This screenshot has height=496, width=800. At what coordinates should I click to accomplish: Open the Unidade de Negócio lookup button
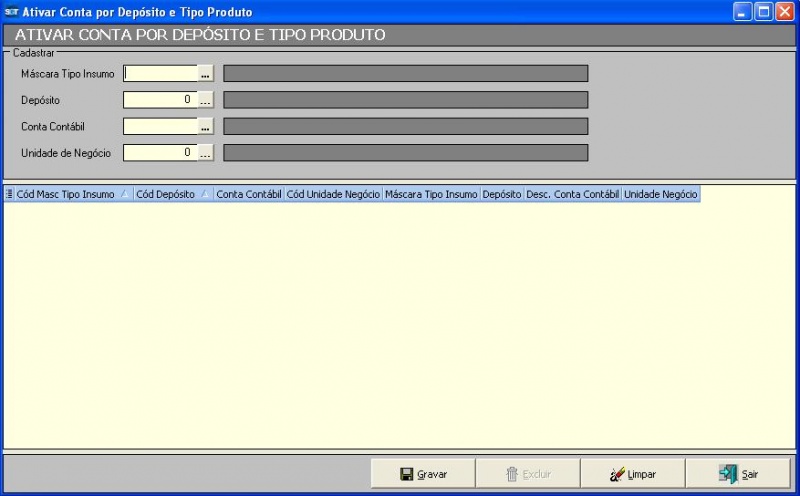[206, 153]
